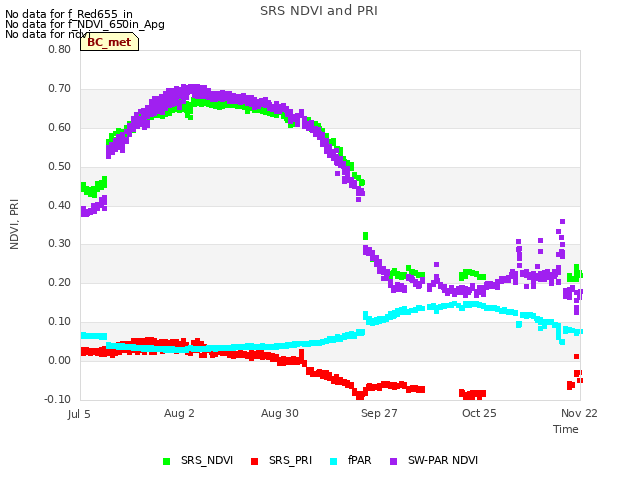
Task: Click the y-axis label NDVI, PRI
Action: [x=14, y=224]
